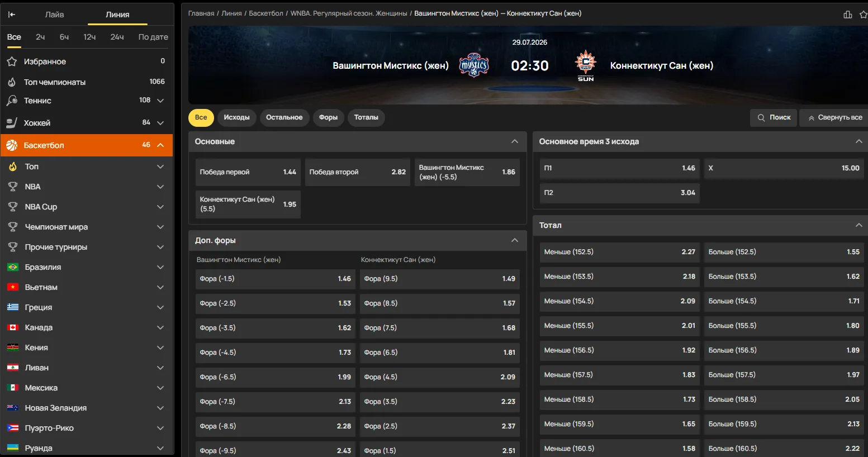Expand the Хоккей sport list
The image size is (868, 457).
(x=160, y=123)
